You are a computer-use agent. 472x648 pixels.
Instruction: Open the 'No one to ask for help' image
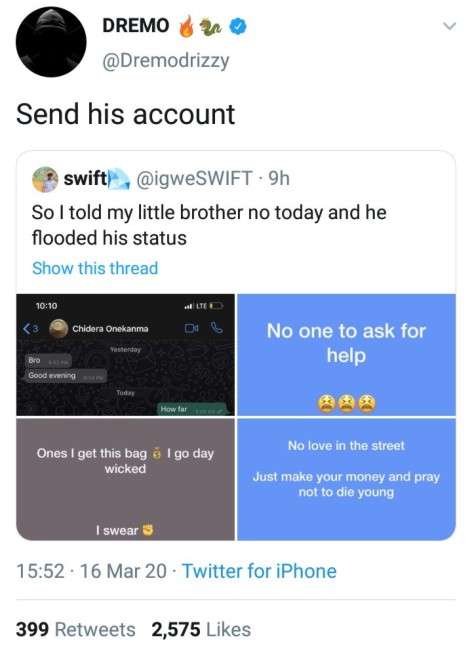(346, 355)
